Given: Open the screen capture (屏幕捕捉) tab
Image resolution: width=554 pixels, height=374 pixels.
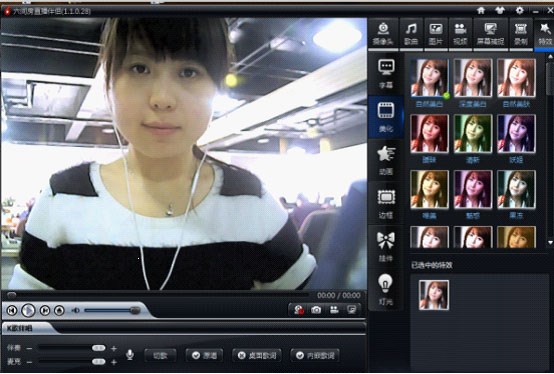Looking at the screenshot, I should coord(490,34).
